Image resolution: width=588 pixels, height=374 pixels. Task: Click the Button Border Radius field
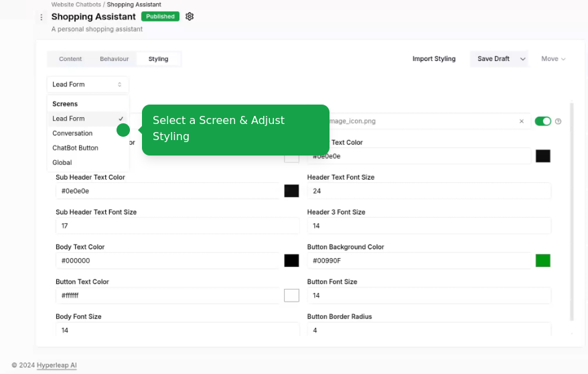pos(429,329)
